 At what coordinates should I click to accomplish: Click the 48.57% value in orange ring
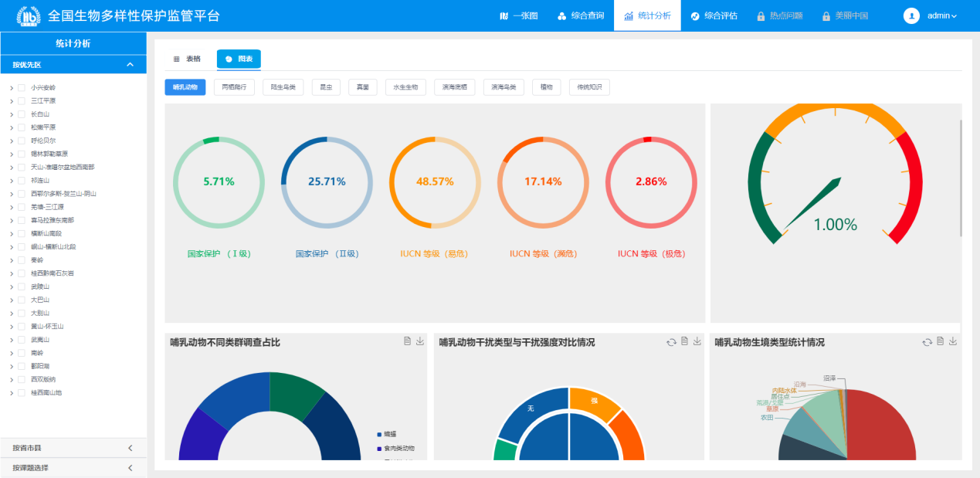[x=435, y=181]
